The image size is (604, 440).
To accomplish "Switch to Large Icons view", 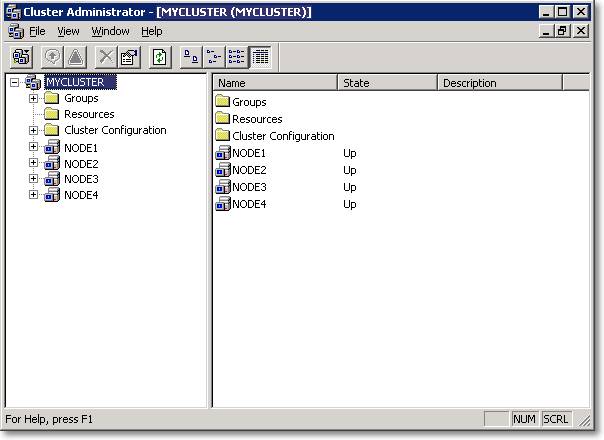I will [190, 57].
